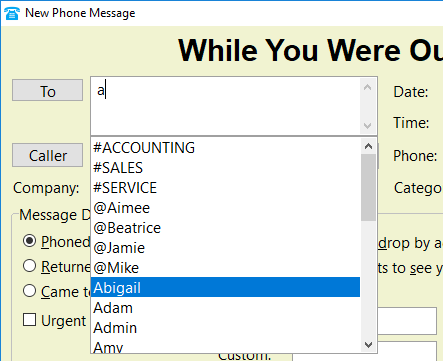Select @Aimee from the recipient list
Screen dimensions: 443x361
point(226,208)
